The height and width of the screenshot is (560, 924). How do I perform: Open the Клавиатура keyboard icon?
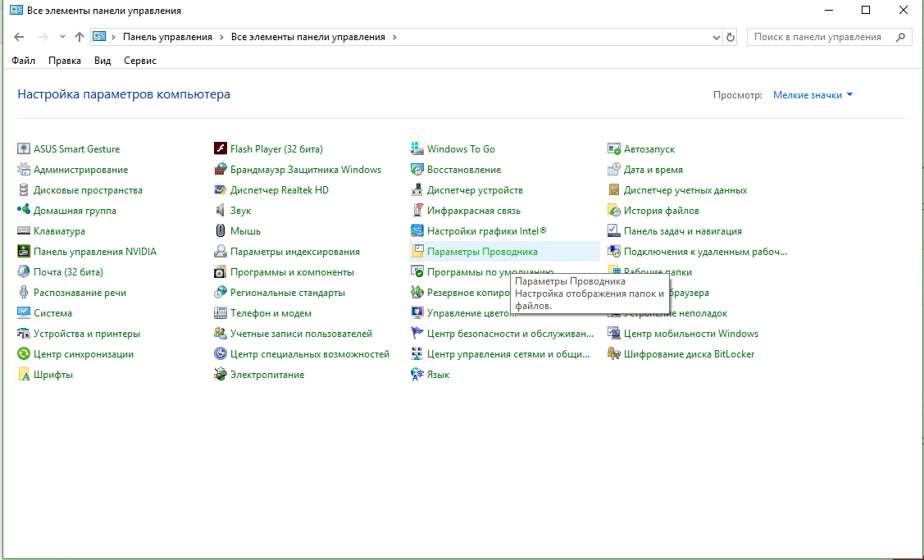coord(24,231)
